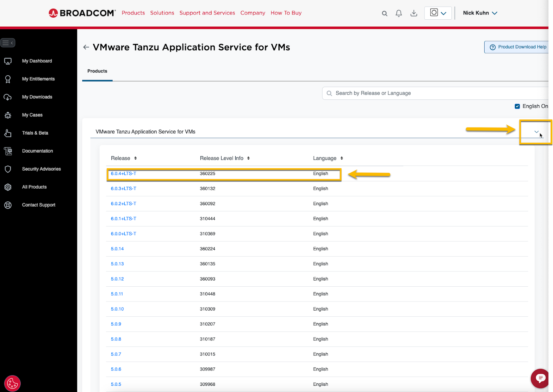Open release 6.0.3+LTS-T
Image resolution: width=553 pixels, height=392 pixels.
[x=123, y=189]
